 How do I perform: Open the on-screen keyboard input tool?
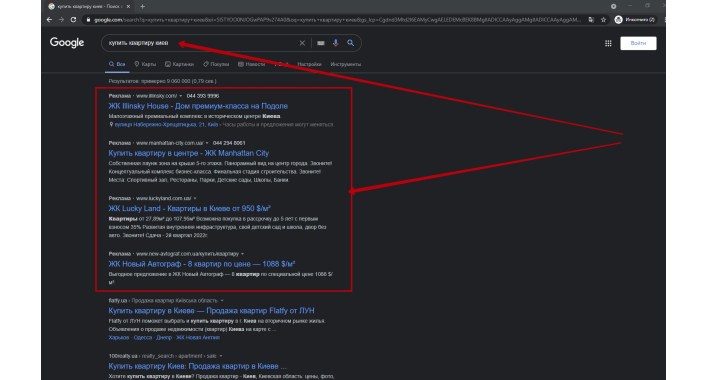(x=321, y=43)
